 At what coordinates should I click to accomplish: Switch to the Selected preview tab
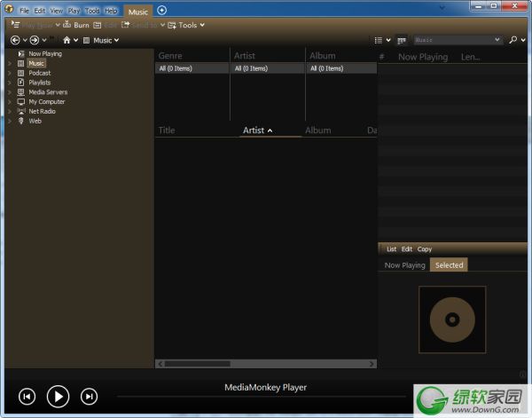[x=449, y=264]
